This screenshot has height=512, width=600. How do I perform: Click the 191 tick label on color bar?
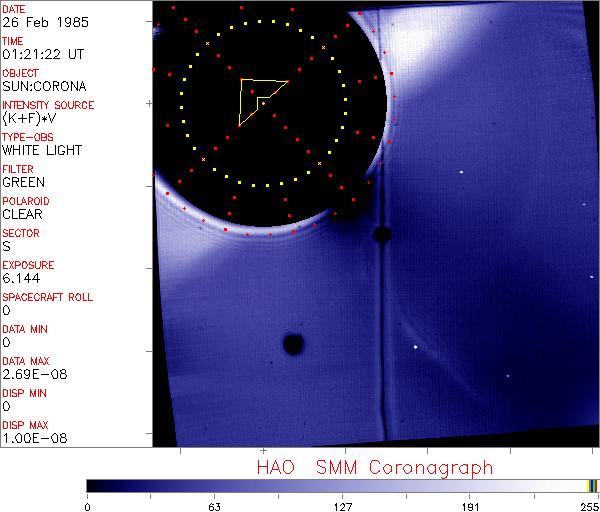[x=470, y=507]
